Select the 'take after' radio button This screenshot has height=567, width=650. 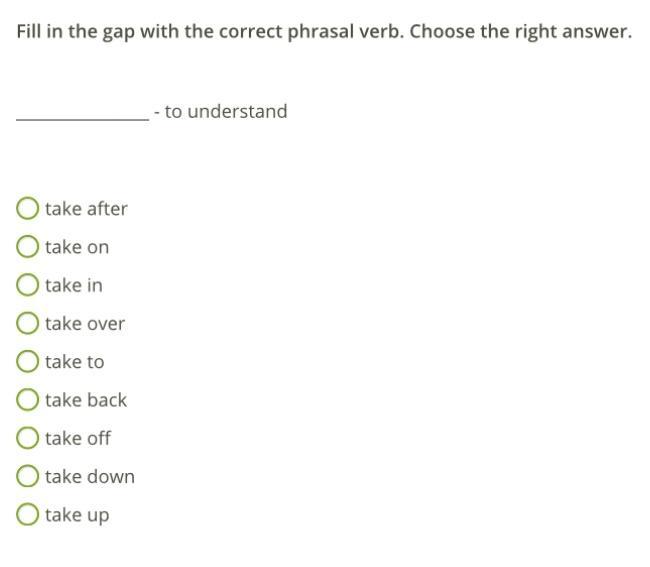[x=28, y=208]
